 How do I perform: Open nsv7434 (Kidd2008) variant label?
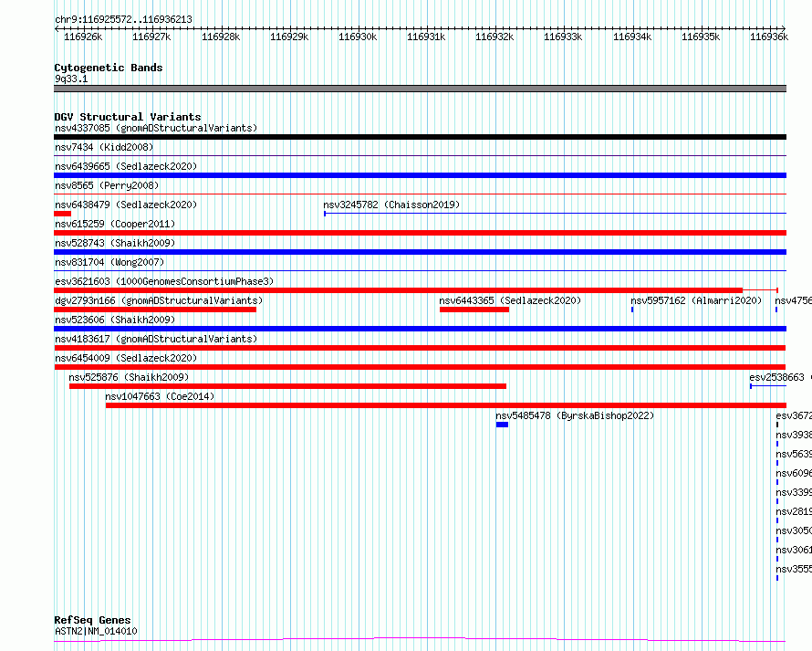(104, 147)
